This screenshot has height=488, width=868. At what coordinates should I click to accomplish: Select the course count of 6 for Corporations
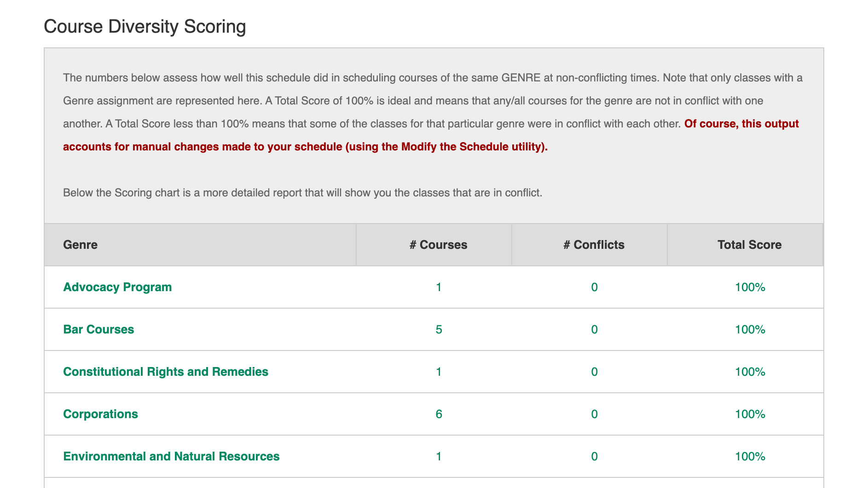click(438, 414)
